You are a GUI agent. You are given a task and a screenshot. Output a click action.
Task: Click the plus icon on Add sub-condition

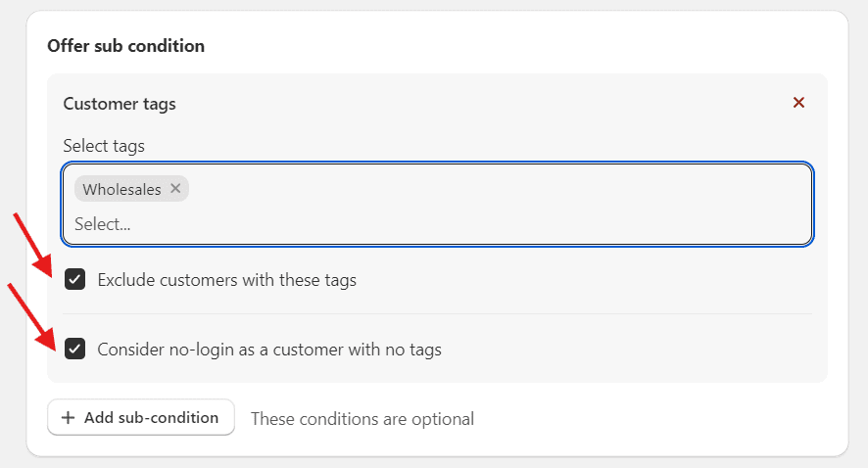click(68, 418)
